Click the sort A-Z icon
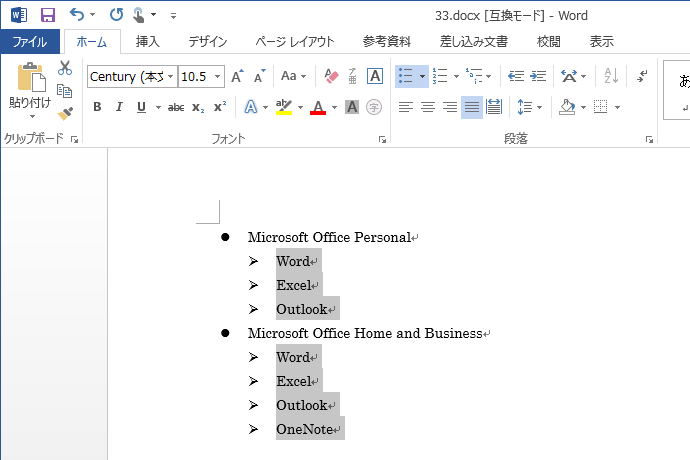The height and width of the screenshot is (460, 690). (611, 76)
